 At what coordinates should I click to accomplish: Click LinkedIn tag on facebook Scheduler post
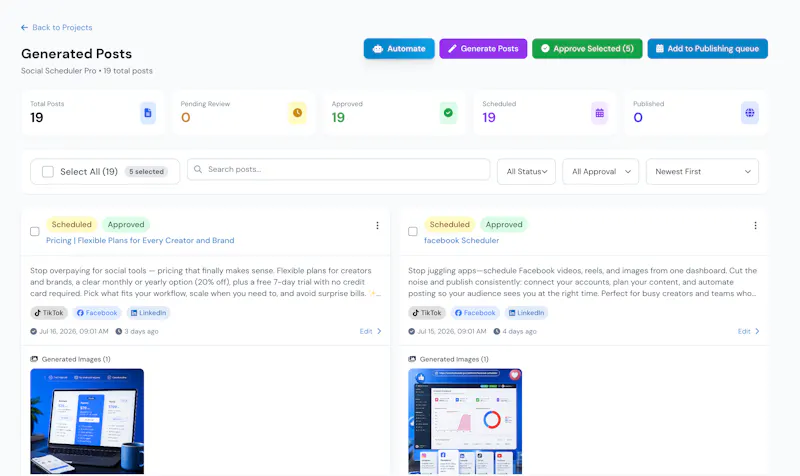coord(527,313)
